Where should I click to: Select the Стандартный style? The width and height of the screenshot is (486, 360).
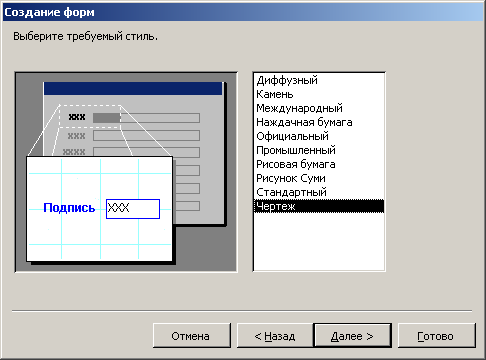tap(319, 192)
